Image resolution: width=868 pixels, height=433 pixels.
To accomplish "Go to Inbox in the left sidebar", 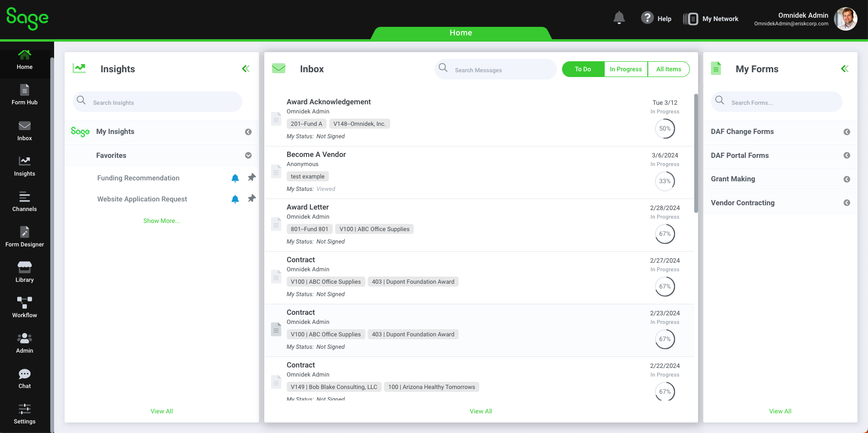I will point(25,131).
